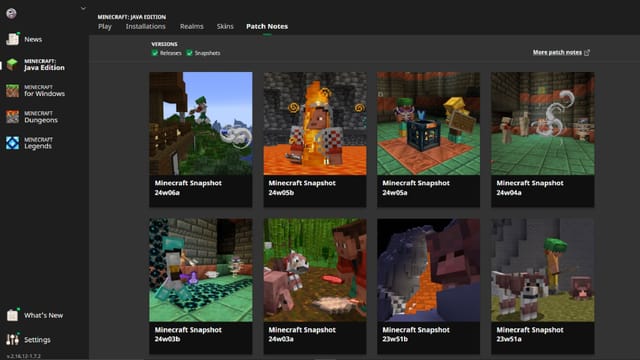This screenshot has height=360, width=640.
Task: Switch to the Play tab
Action: [104, 27]
